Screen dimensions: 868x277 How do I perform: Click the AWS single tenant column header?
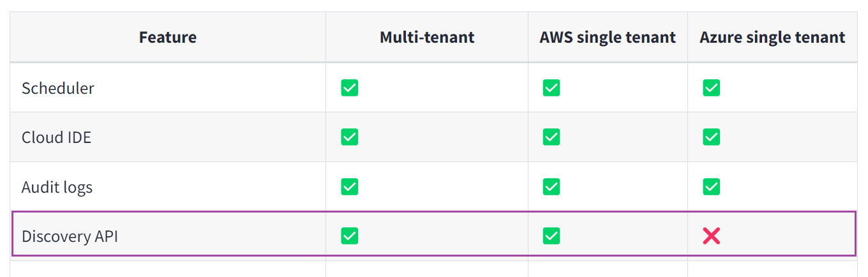point(608,37)
